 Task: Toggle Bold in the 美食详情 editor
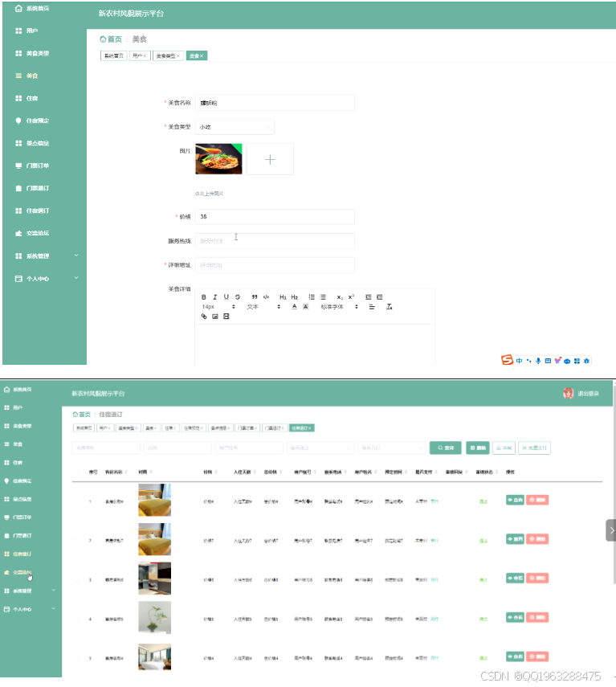coord(203,297)
